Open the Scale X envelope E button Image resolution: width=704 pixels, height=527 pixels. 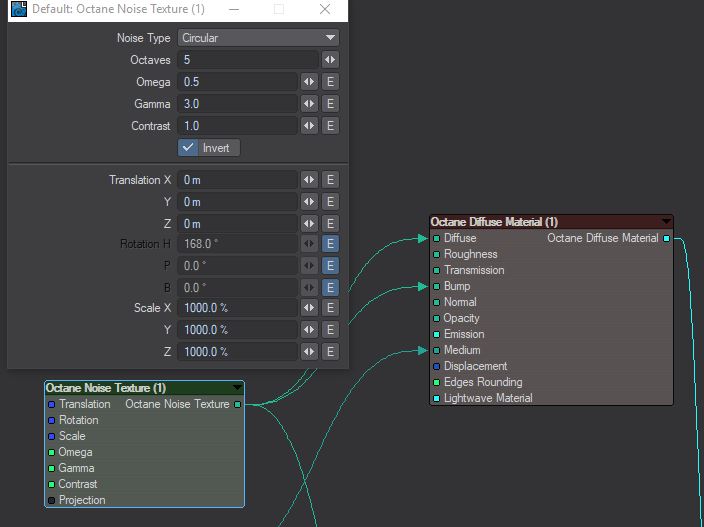(x=330, y=308)
